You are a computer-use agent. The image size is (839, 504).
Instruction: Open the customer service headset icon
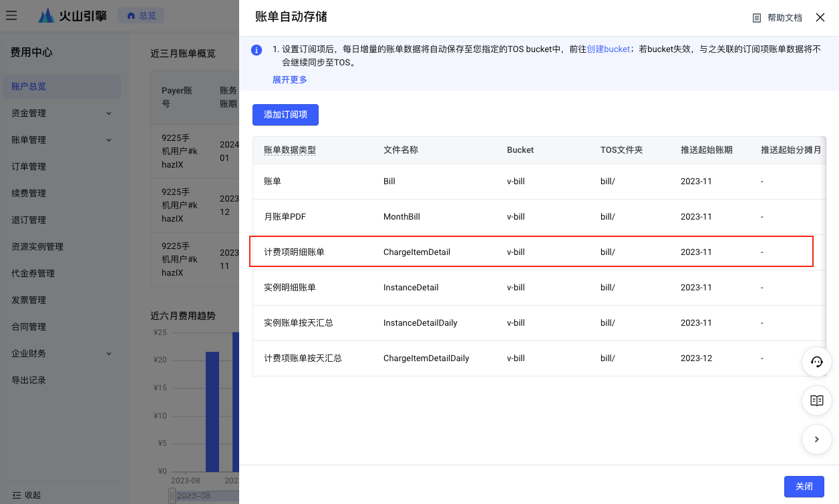(x=816, y=362)
